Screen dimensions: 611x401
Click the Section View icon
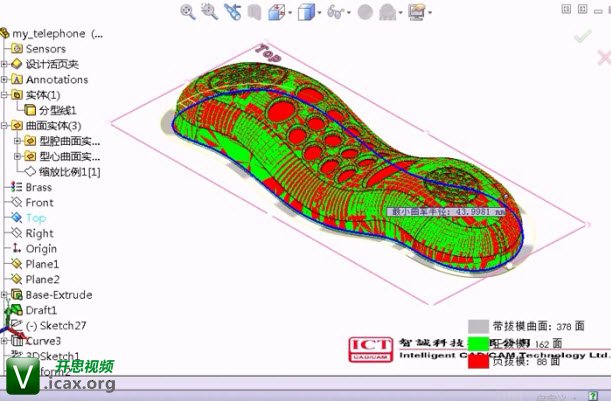pos(254,12)
